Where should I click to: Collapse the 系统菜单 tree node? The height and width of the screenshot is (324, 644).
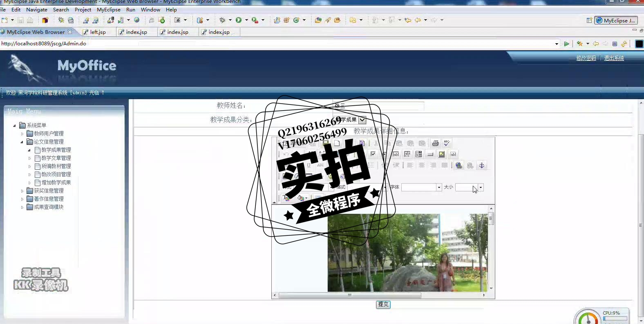coord(15,125)
